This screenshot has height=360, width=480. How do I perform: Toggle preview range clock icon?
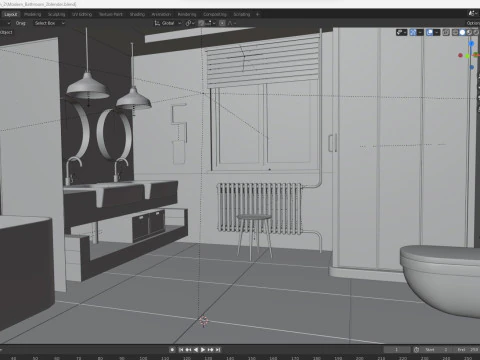pos(416,350)
